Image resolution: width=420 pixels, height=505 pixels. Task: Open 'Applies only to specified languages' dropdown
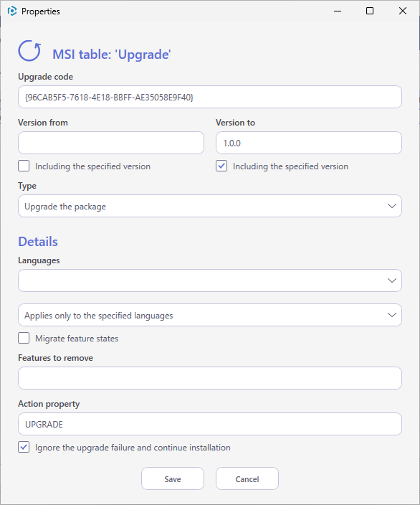210,315
